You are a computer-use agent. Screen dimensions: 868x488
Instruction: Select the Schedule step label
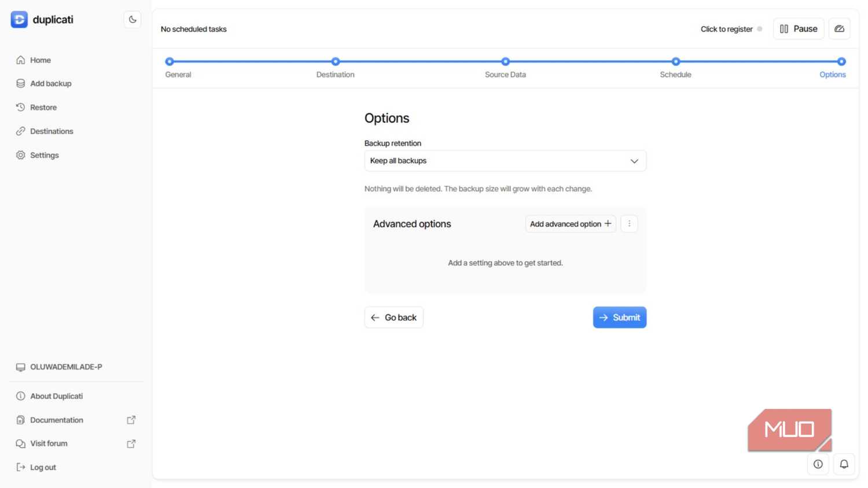676,75
